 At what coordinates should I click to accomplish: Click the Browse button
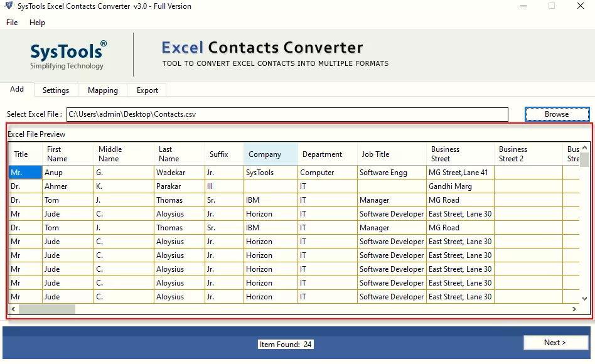[x=557, y=114]
